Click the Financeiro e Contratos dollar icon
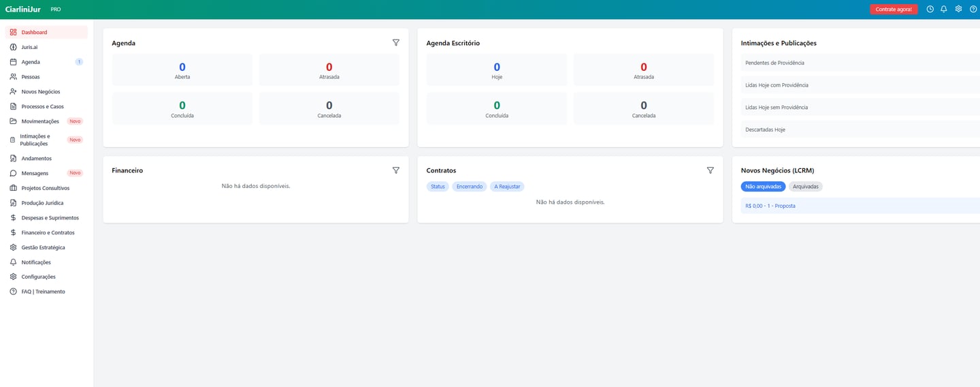The height and width of the screenshot is (387, 980). 13,232
